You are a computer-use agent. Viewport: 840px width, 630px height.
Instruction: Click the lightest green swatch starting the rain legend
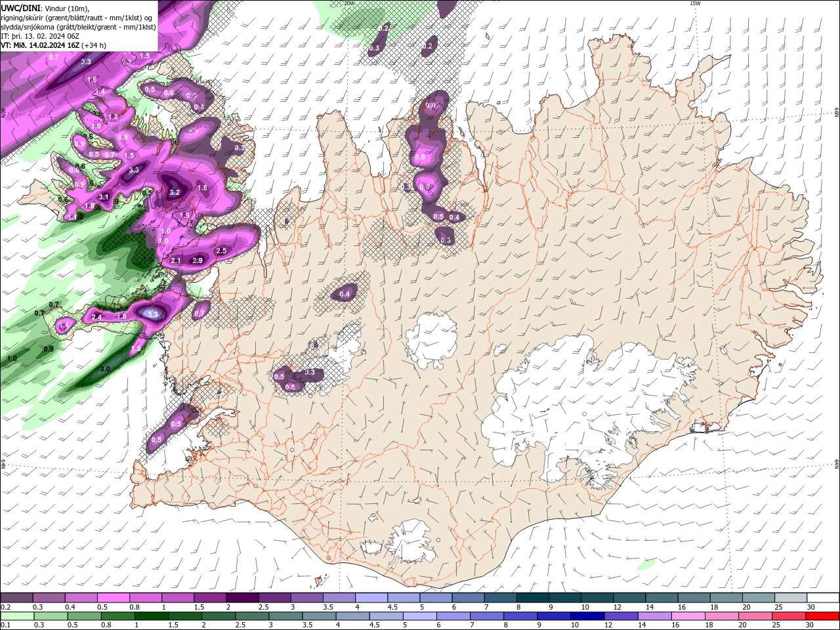pos(17,616)
